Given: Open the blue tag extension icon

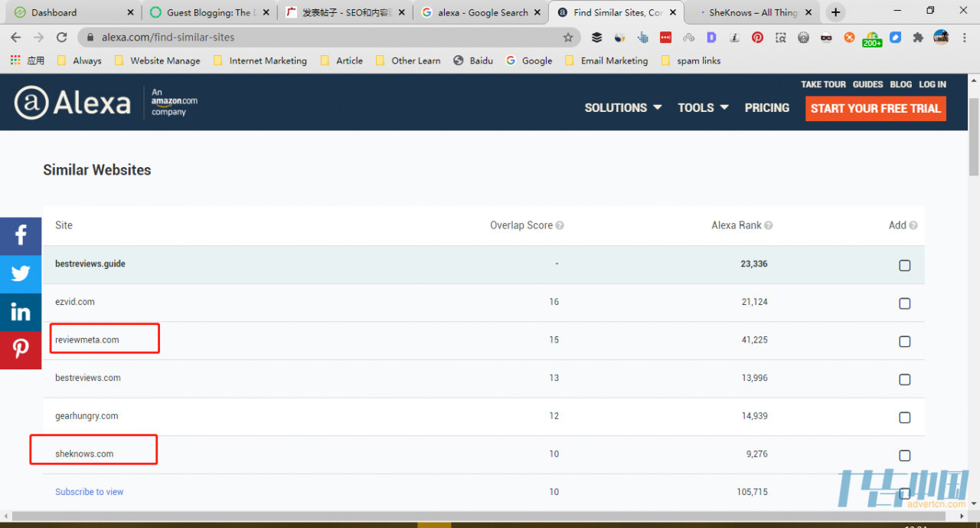Looking at the screenshot, I should (x=895, y=37).
